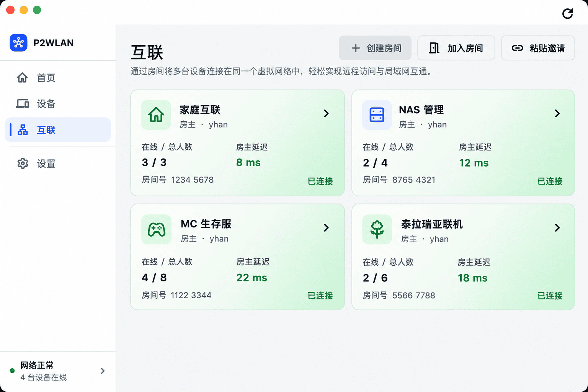Viewport: 588px width, 392px height.
Task: Expand the 泰拉瑞亚联机 room chevron
Action: point(557,228)
